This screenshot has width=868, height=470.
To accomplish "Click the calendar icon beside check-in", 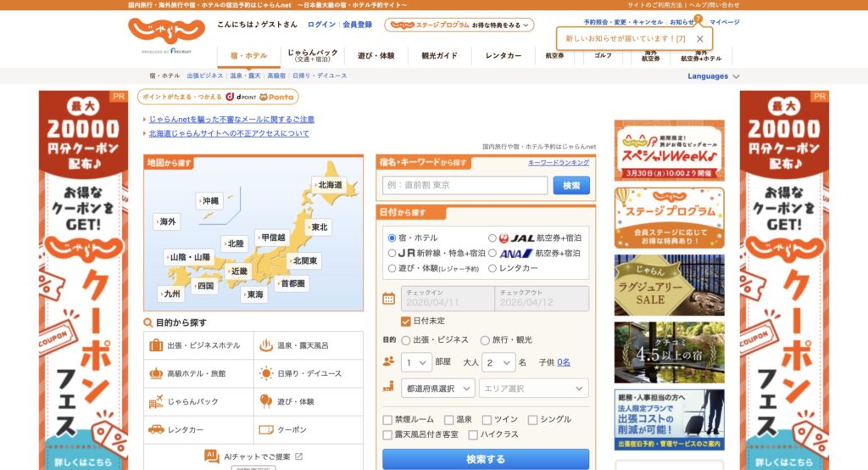I will 388,298.
